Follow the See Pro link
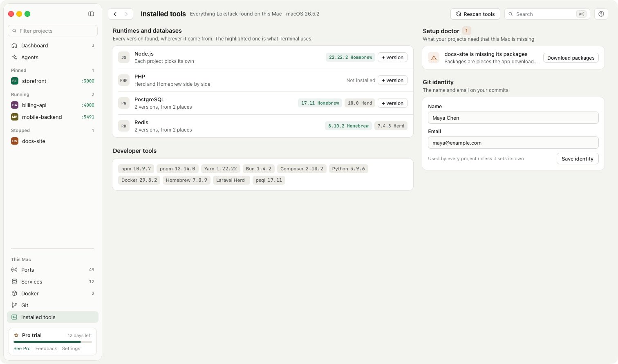The height and width of the screenshot is (364, 618). coord(22,348)
